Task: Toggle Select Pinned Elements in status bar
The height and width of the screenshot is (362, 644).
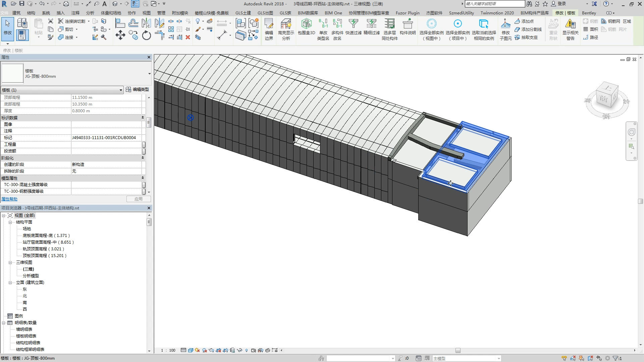Action: [582, 358]
